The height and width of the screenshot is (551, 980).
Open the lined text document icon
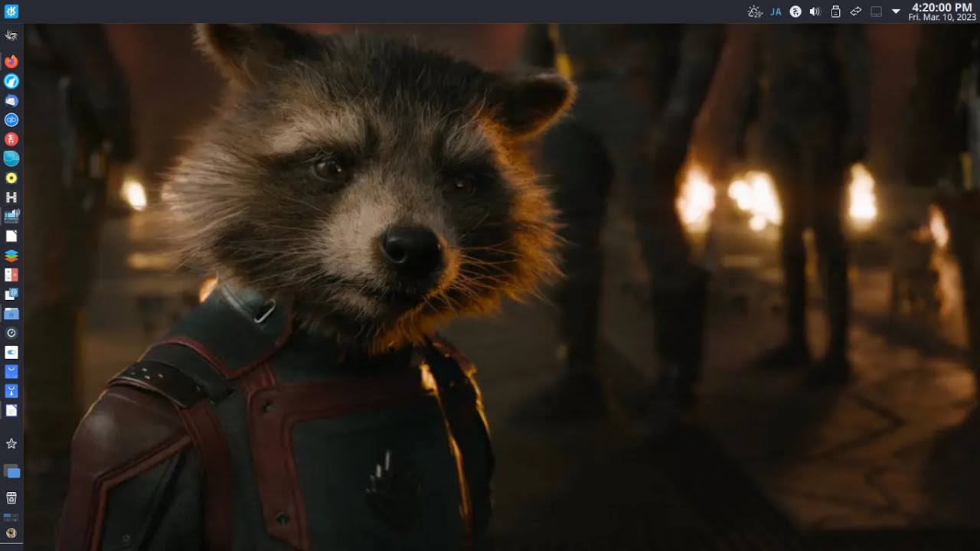(11, 411)
